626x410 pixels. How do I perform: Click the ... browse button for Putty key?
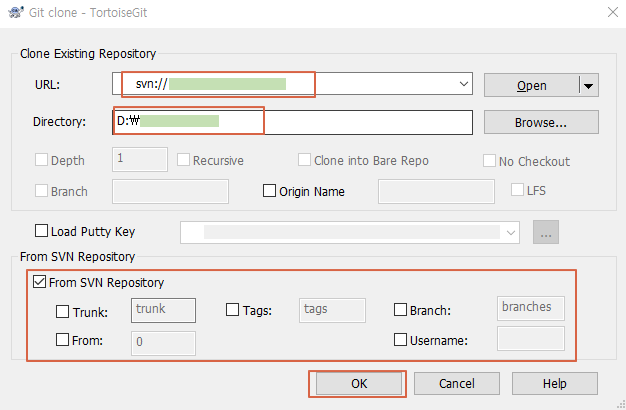pyautogui.click(x=546, y=232)
